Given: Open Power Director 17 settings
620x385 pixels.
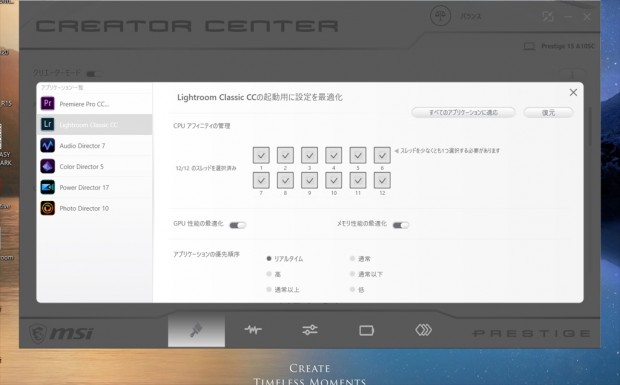Looking at the screenshot, I should 94,187.
